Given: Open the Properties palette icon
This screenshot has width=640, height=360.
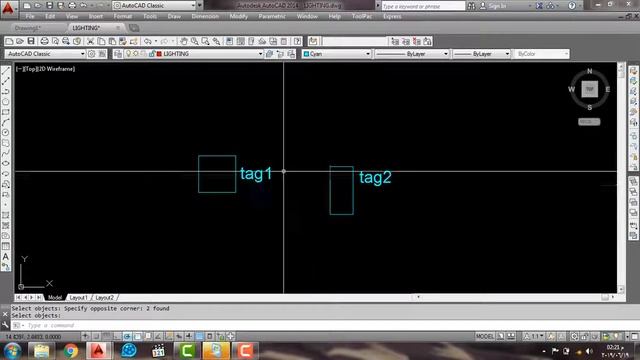Looking at the screenshot, I should tap(229, 41).
